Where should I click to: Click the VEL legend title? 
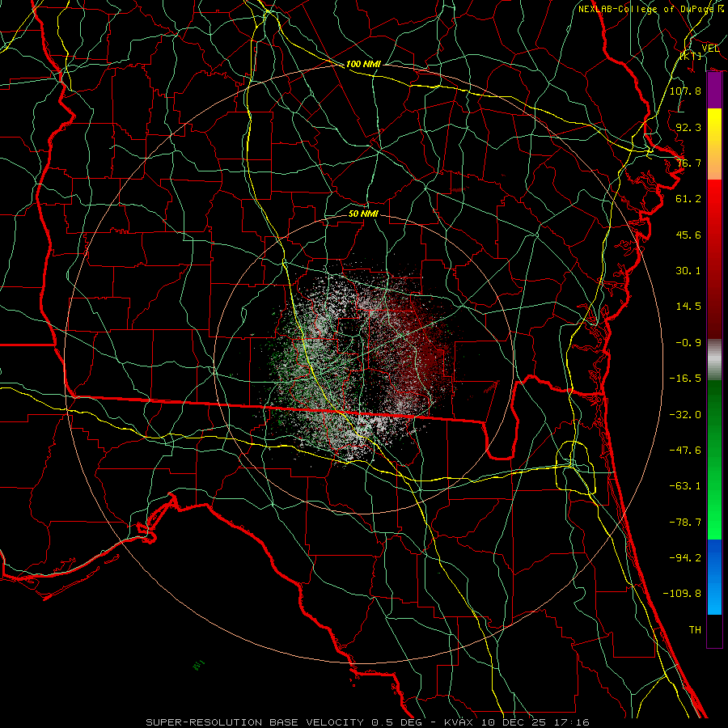[710, 49]
